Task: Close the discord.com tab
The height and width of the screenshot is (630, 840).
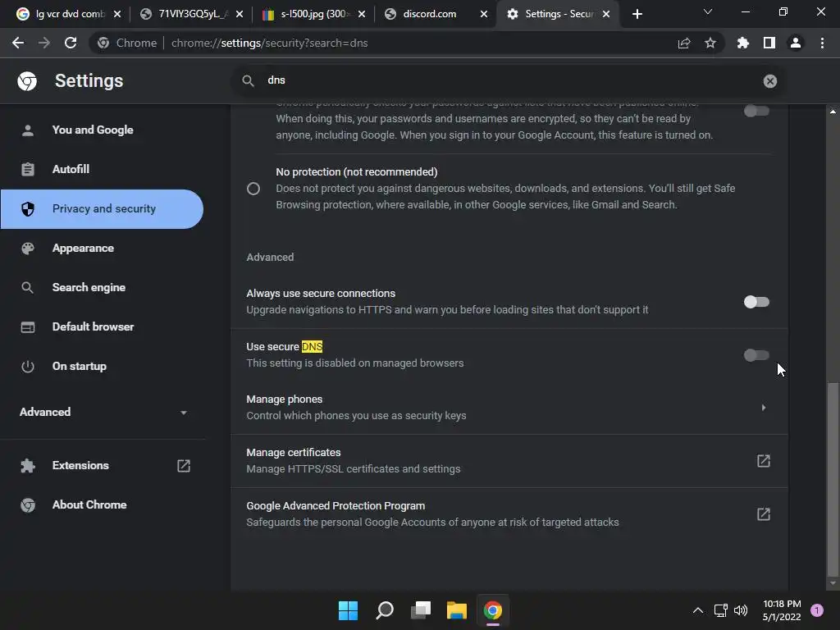Action: (484, 15)
